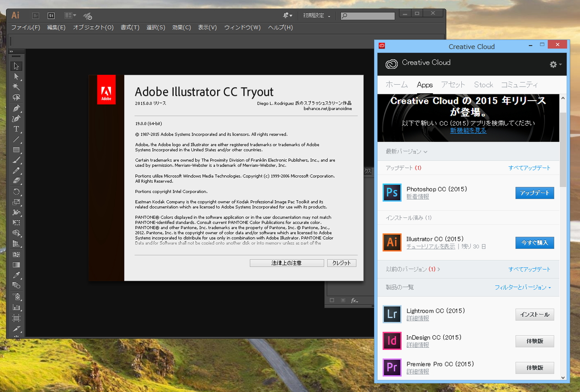Viewport: 580px width, 392px height.
Task: Select the Eraser tool
Action: 16,181
